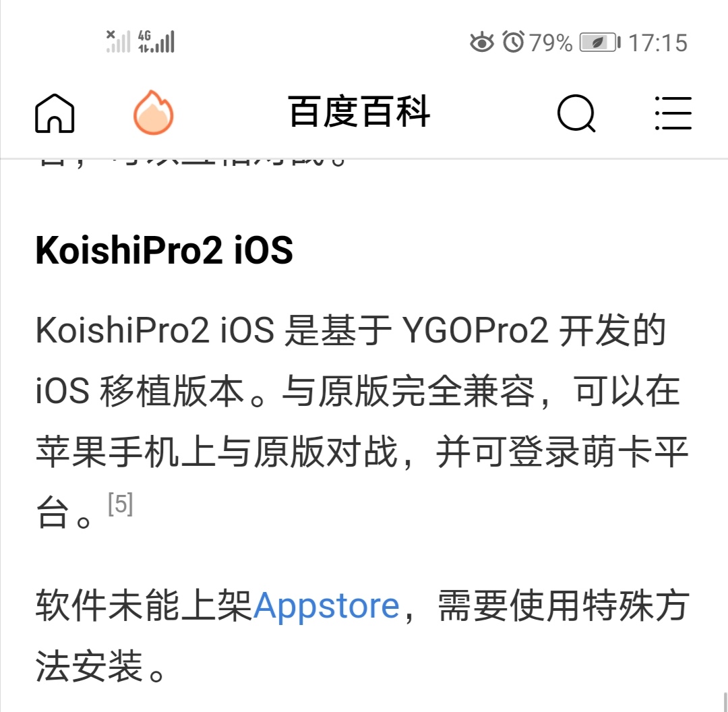
Task: Tap the 17:15 clock in status bar
Action: click(657, 42)
